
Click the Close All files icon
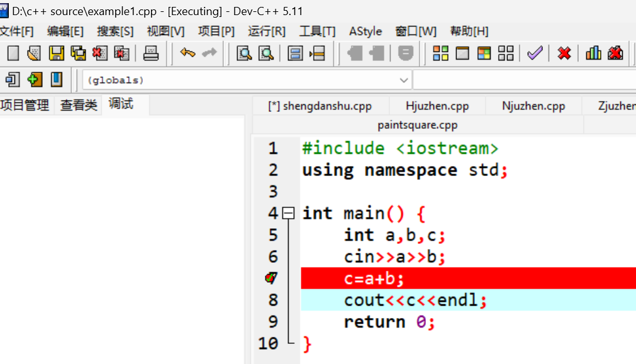[121, 53]
